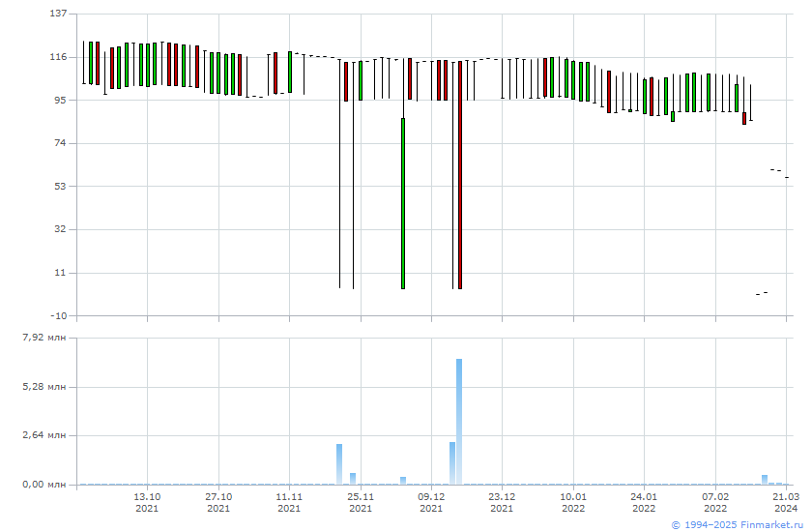Image resolution: width=812 pixels, height=532 pixels.
Task: Click the 11.11 2021 date label
Action: [x=289, y=502]
